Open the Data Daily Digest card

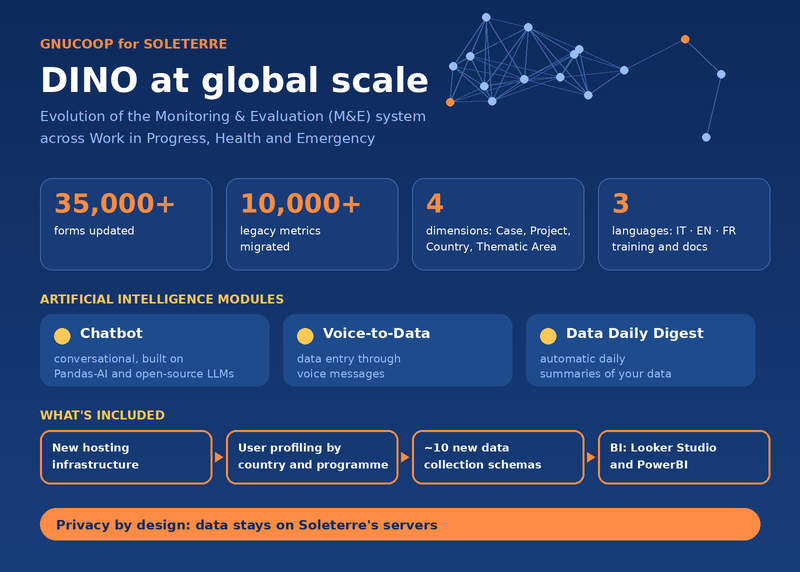(640, 350)
